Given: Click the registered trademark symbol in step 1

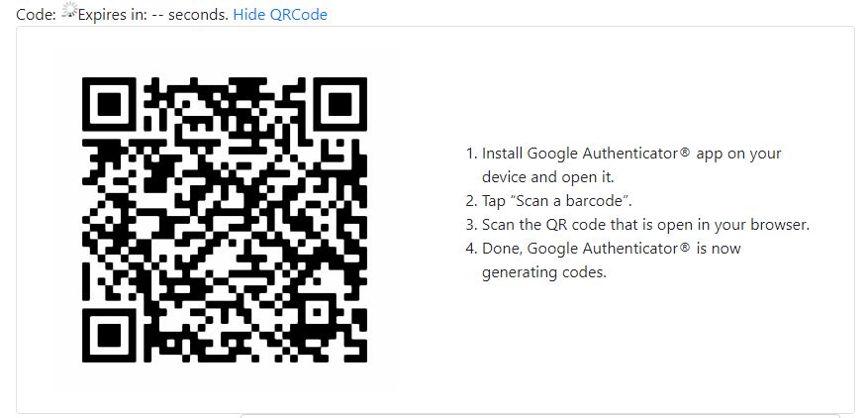Looking at the screenshot, I should coord(684,152).
